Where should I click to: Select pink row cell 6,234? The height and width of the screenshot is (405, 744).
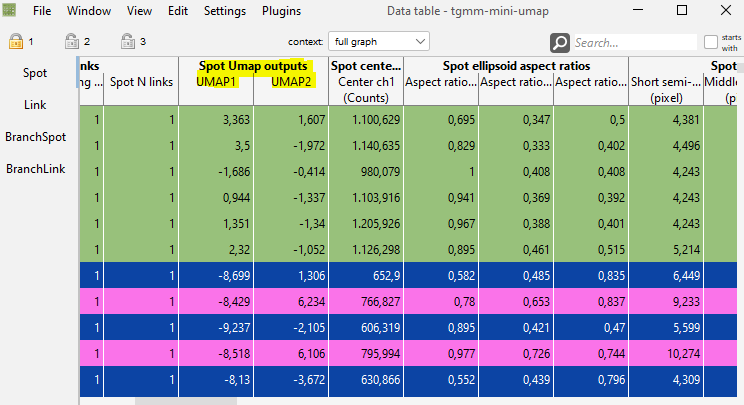pyautogui.click(x=291, y=302)
